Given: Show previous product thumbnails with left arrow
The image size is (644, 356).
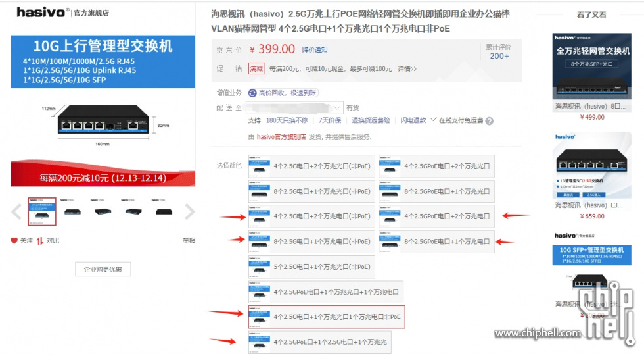Looking at the screenshot, I should 16,212.
